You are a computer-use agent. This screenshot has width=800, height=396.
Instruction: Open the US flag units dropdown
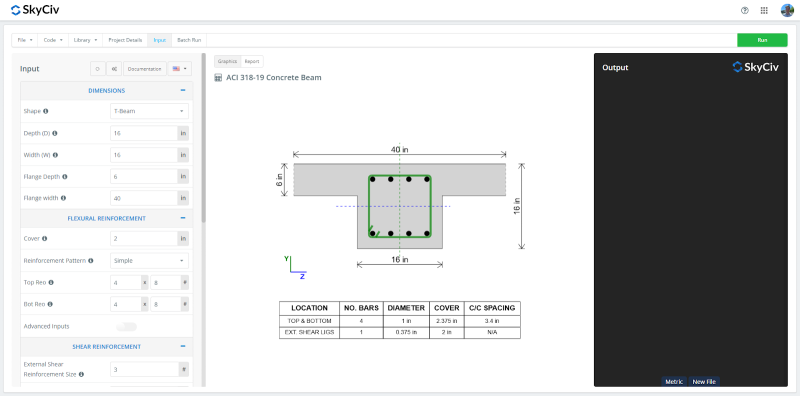[x=179, y=69]
